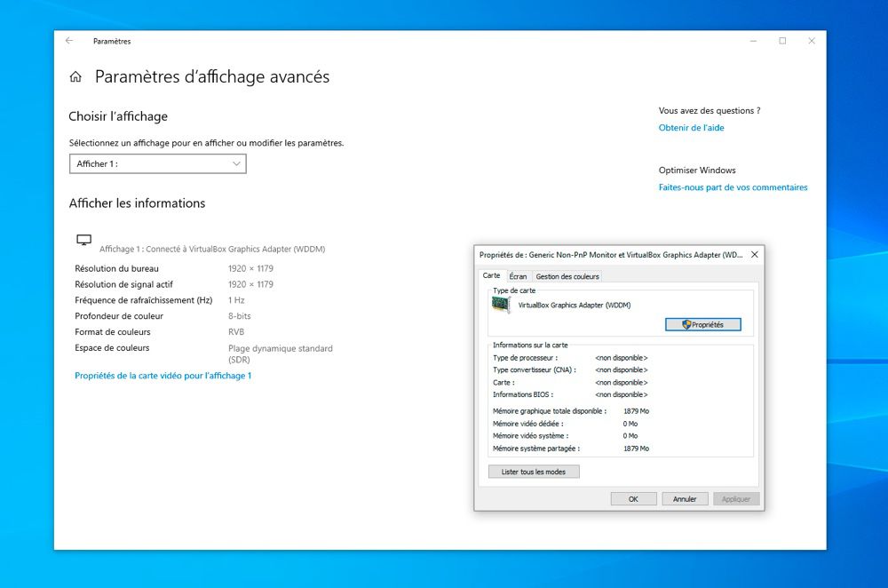The height and width of the screenshot is (588, 888).
Task: Go back with the Paramètres back arrow
Action: (x=69, y=41)
